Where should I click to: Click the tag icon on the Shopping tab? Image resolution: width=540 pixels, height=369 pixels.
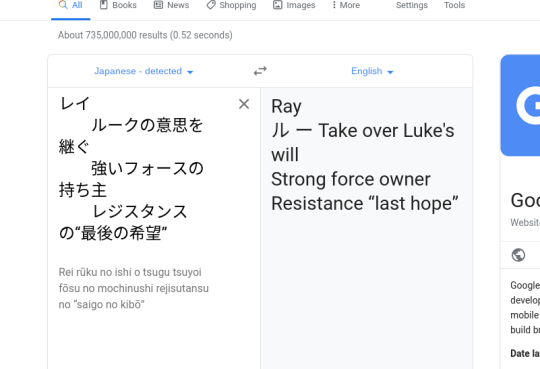point(211,5)
